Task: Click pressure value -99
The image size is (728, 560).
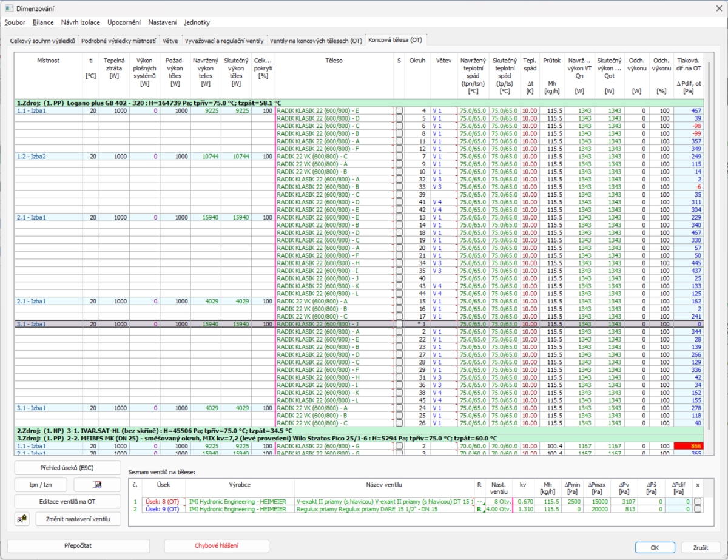Action: [x=689, y=133]
